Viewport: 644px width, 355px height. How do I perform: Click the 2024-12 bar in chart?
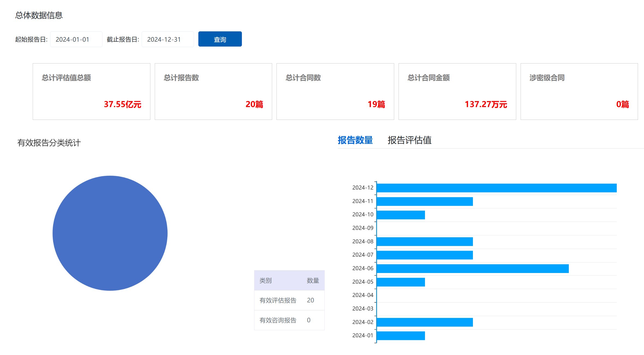(x=496, y=188)
